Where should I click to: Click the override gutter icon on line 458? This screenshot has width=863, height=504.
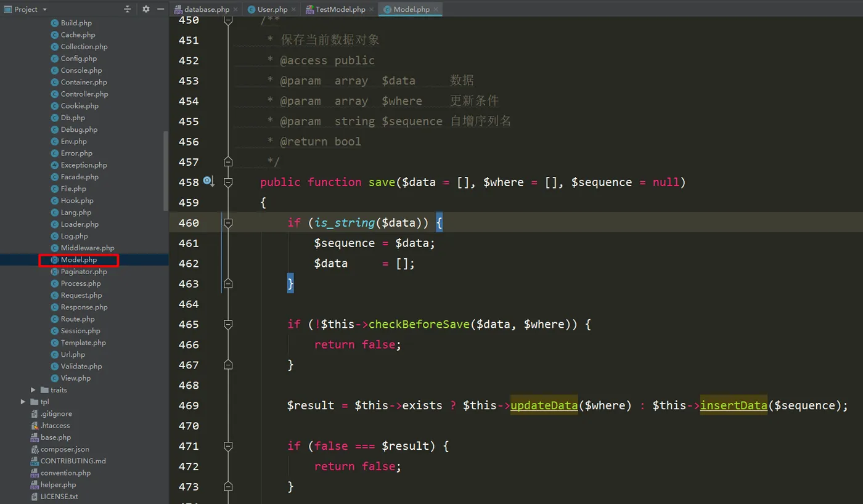[208, 182]
